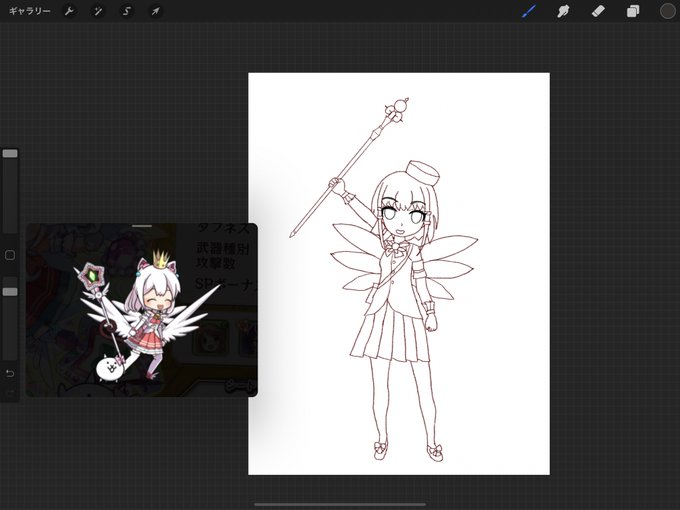Open the Actions wrench menu
The image size is (680, 510).
(69, 11)
